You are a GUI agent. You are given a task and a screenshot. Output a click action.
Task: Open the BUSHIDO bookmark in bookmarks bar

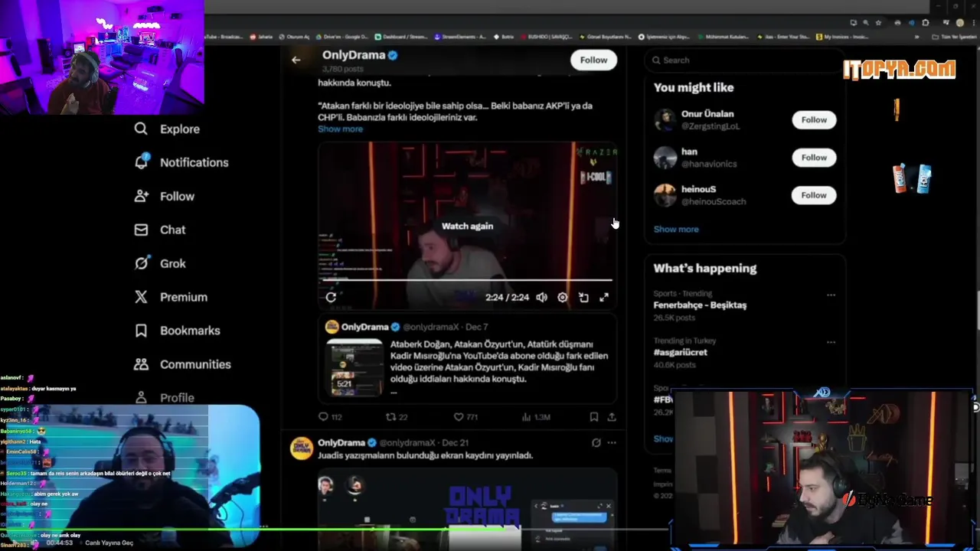(545, 37)
